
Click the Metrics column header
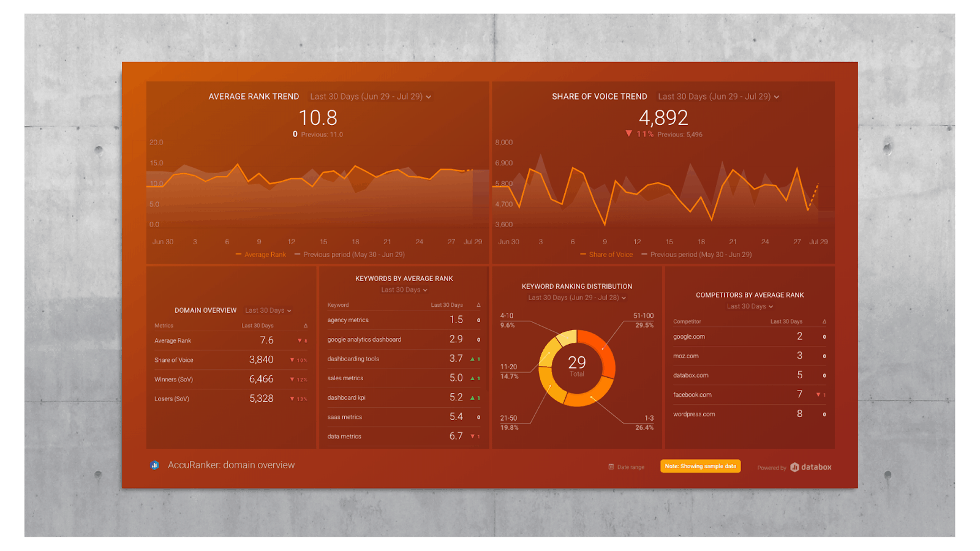tap(164, 326)
